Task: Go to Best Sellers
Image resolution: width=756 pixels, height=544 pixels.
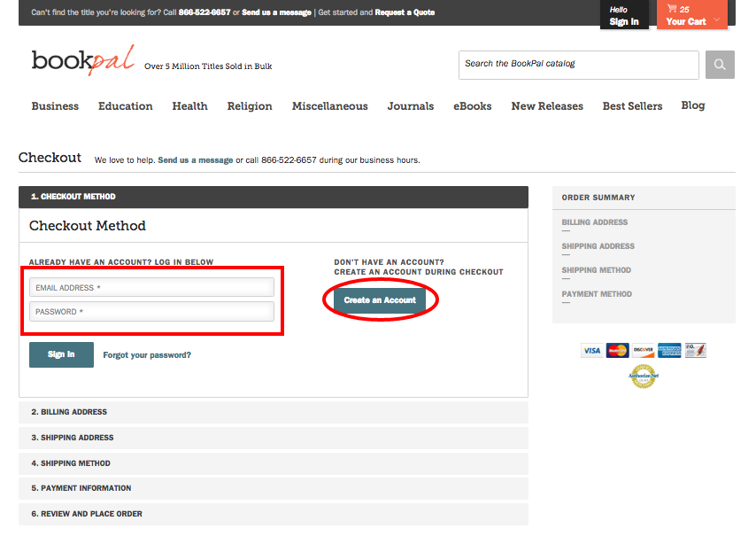Action: (x=633, y=106)
